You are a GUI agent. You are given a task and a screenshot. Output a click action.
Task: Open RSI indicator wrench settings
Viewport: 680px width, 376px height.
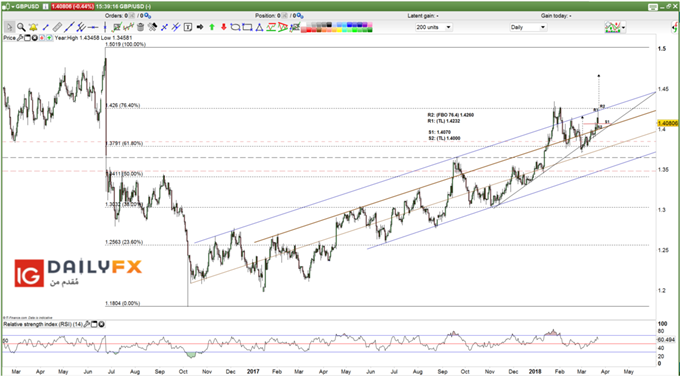click(87, 324)
